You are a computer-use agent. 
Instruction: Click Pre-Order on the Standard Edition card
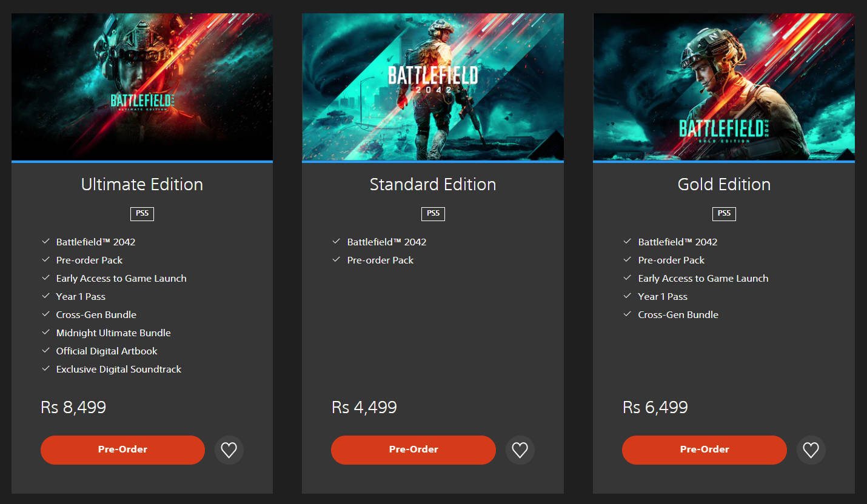pos(413,449)
